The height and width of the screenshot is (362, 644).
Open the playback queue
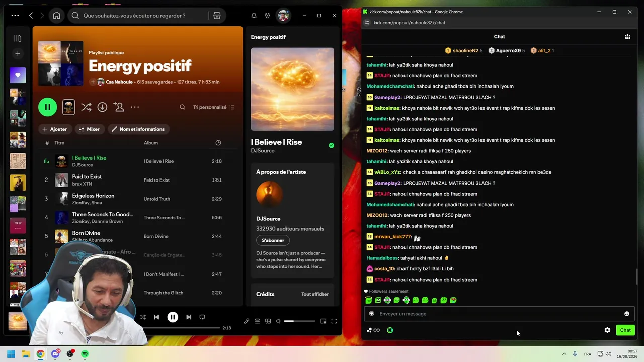(257, 321)
